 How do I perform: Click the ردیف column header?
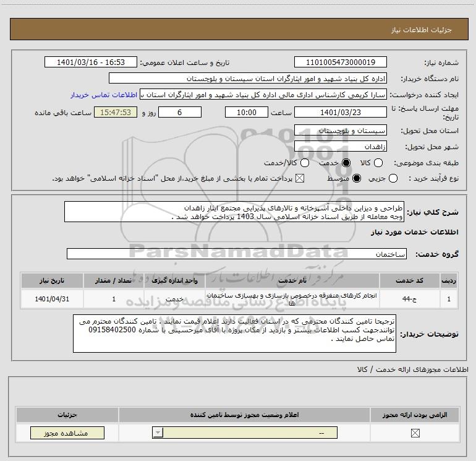click(449, 280)
